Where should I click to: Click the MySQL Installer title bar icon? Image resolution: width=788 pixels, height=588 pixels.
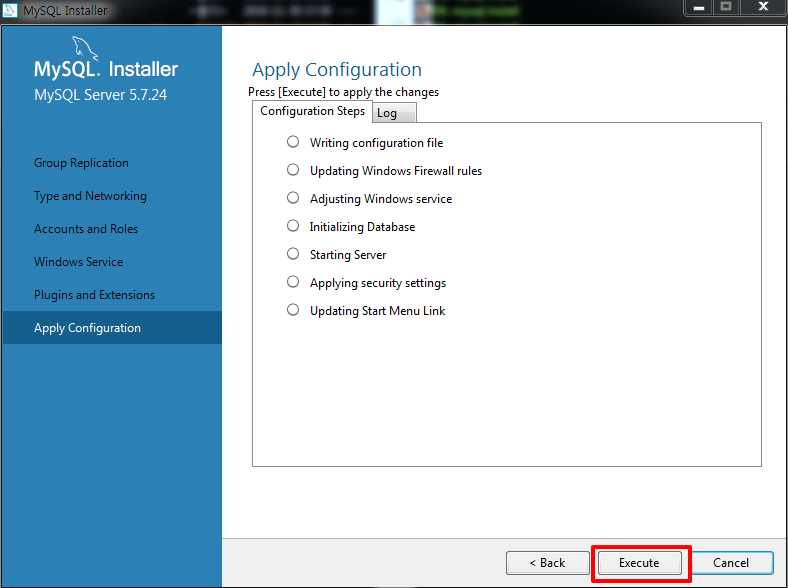point(10,10)
